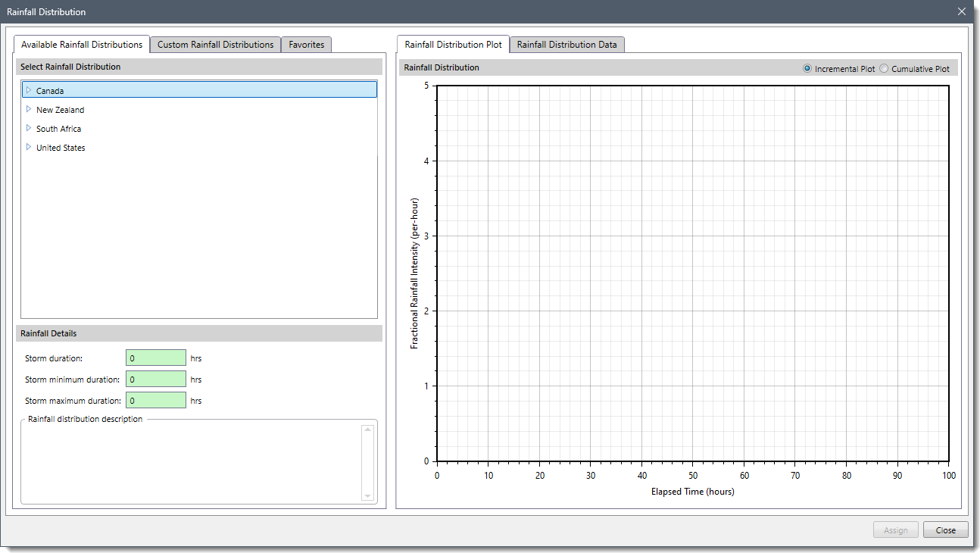This screenshot has width=980, height=553.
Task: Select the Canada row label
Action: tap(50, 91)
